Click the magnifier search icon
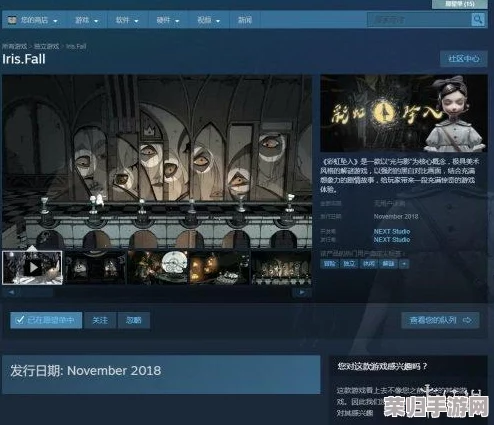Image resolution: width=494 pixels, height=425 pixels. [478, 20]
